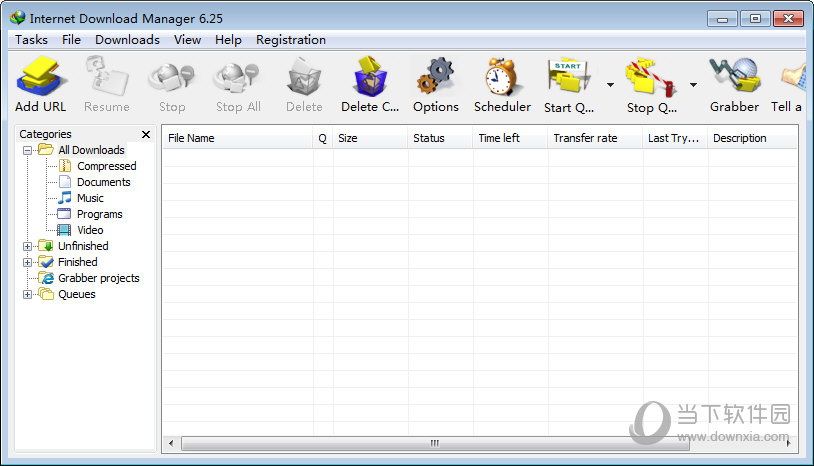Click the Grabber projects icon

(x=46, y=278)
